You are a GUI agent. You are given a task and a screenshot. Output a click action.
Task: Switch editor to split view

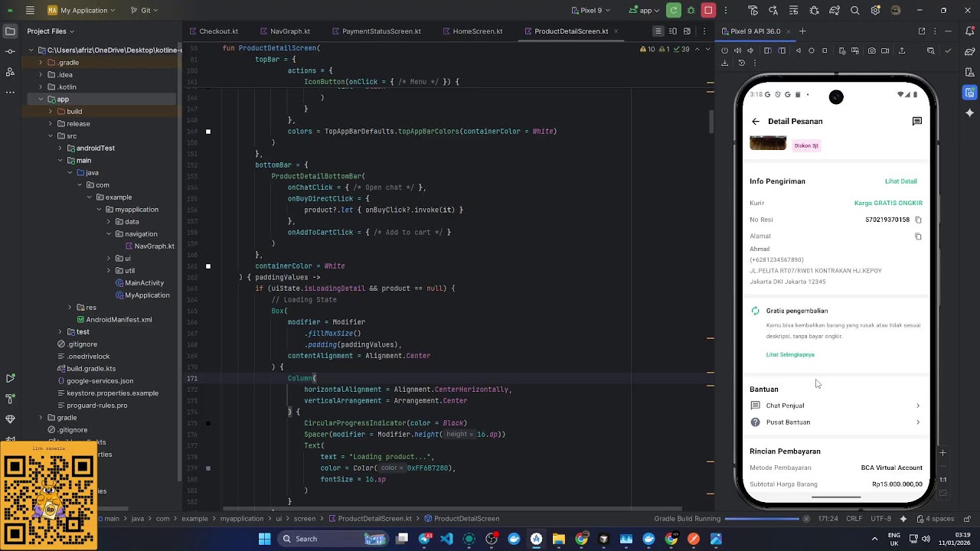(x=672, y=31)
